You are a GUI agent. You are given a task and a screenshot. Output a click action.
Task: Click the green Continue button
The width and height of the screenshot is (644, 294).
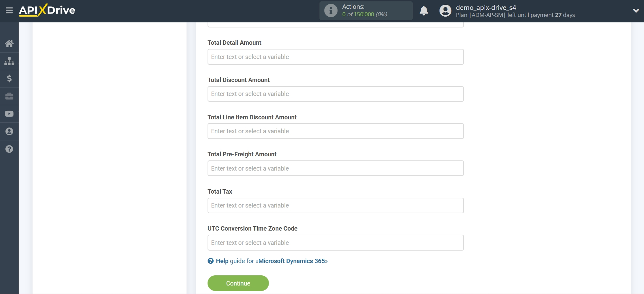(238, 283)
